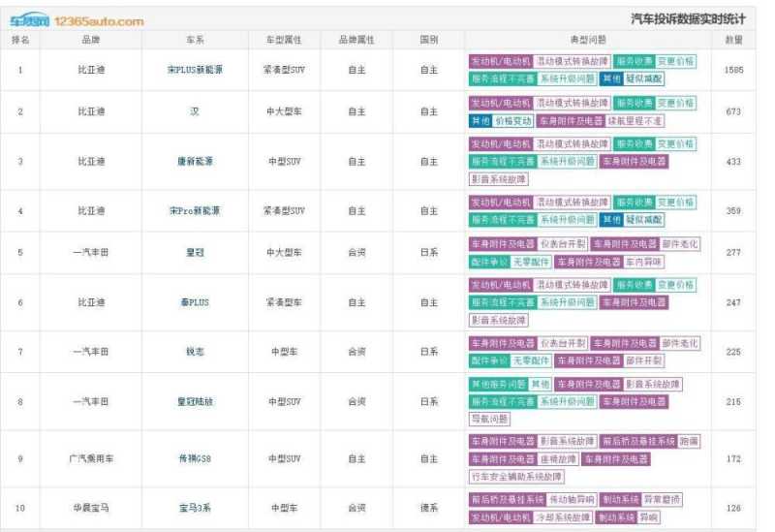Open the 皇冠陆放 car series link
This screenshot has width=775, height=532.
pyautogui.click(x=195, y=401)
